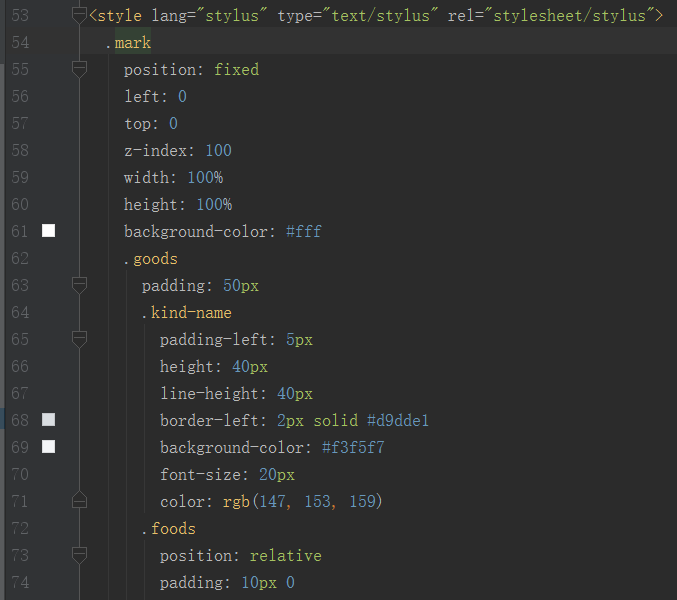
Task: Collapse the .foods block fold at line 73
Action: pos(79,555)
